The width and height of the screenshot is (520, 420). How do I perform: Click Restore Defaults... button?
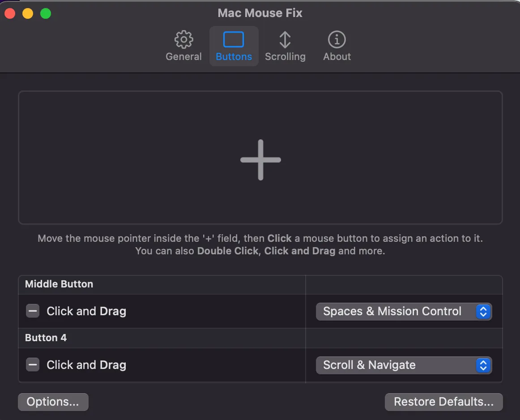444,402
